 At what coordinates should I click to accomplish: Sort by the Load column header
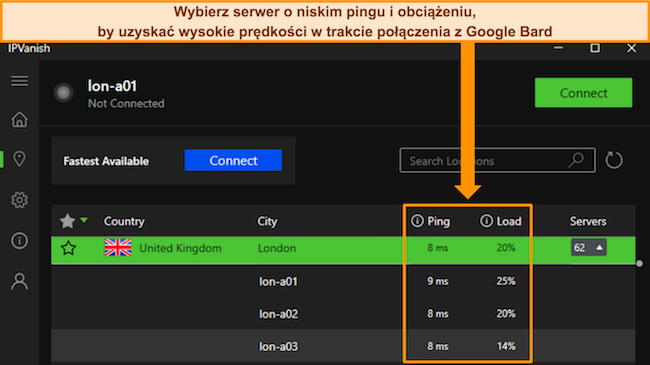point(509,221)
